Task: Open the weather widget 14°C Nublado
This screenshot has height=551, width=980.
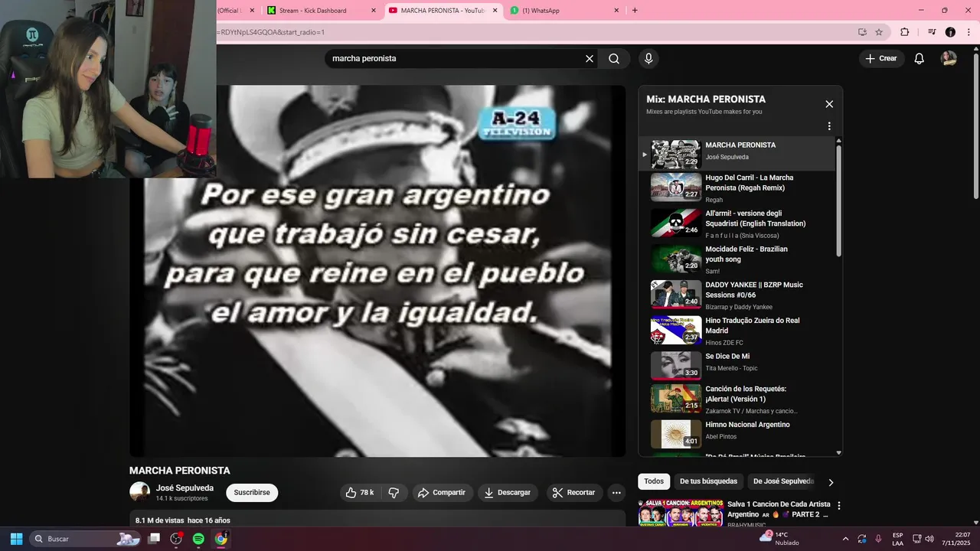Action: [x=779, y=539]
